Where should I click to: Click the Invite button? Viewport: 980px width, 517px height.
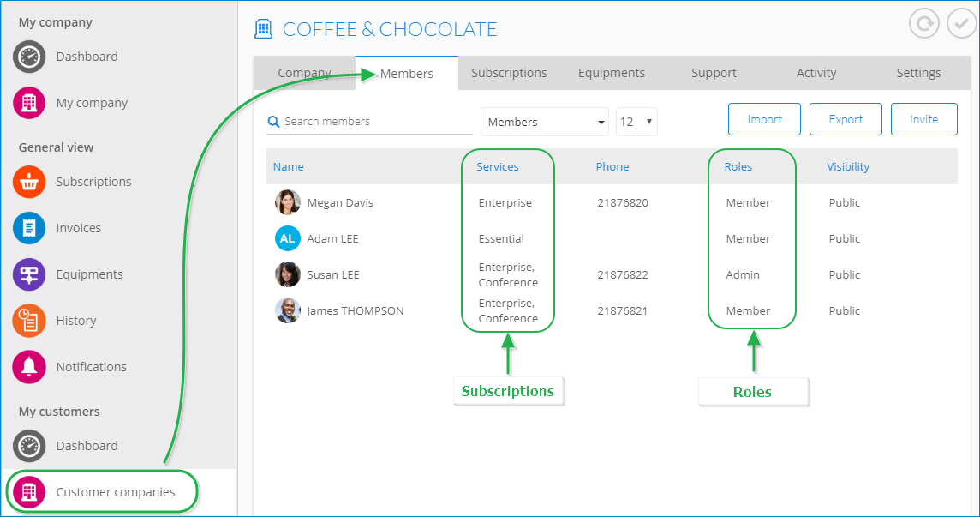(x=923, y=119)
